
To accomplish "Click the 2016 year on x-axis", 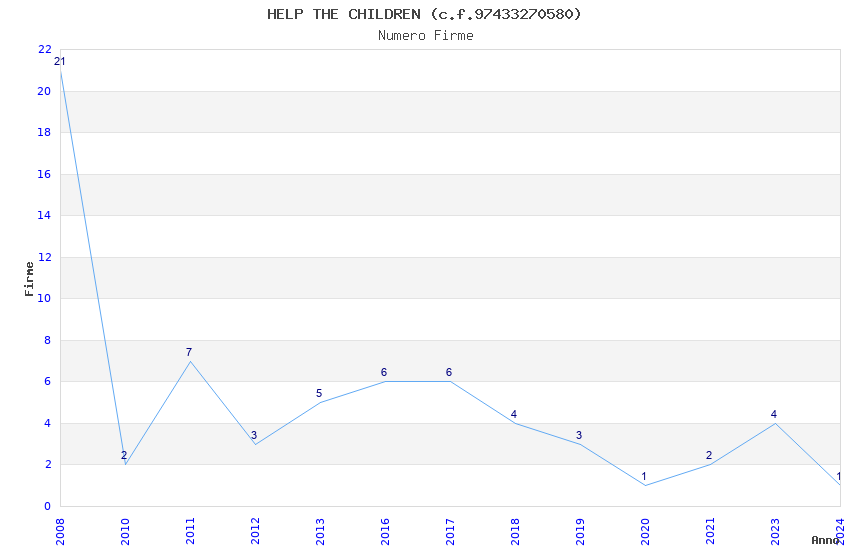I will point(385,530).
